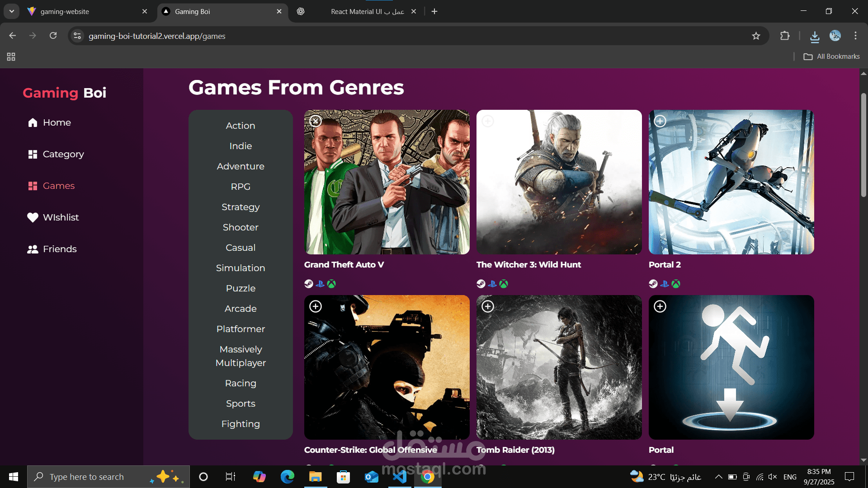This screenshot has height=488, width=868.
Task: Click Steam icon under Grand Theft Auto V
Action: tap(309, 284)
